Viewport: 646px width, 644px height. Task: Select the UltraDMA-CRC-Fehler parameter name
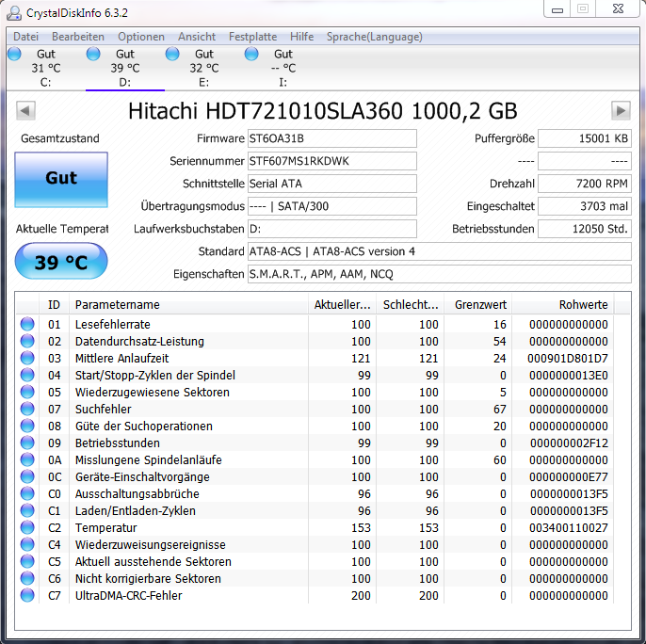tap(128, 595)
